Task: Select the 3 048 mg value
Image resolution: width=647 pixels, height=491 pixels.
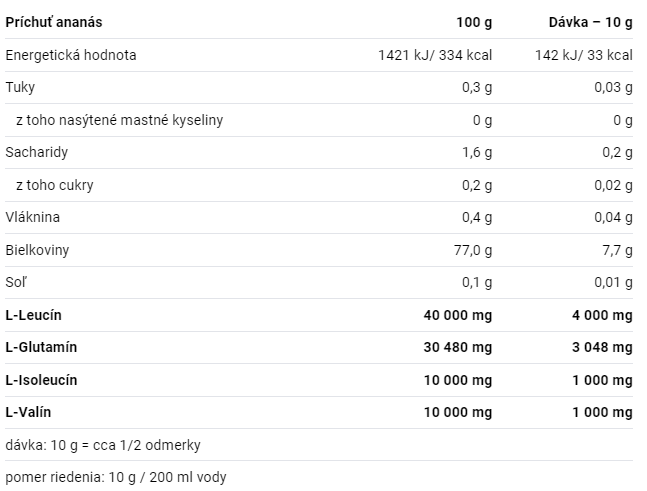Action: click(602, 347)
